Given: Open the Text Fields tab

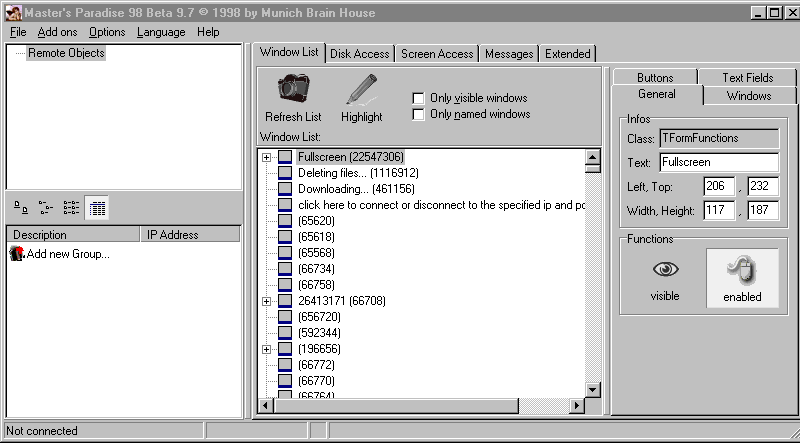Looking at the screenshot, I should click(x=747, y=77).
